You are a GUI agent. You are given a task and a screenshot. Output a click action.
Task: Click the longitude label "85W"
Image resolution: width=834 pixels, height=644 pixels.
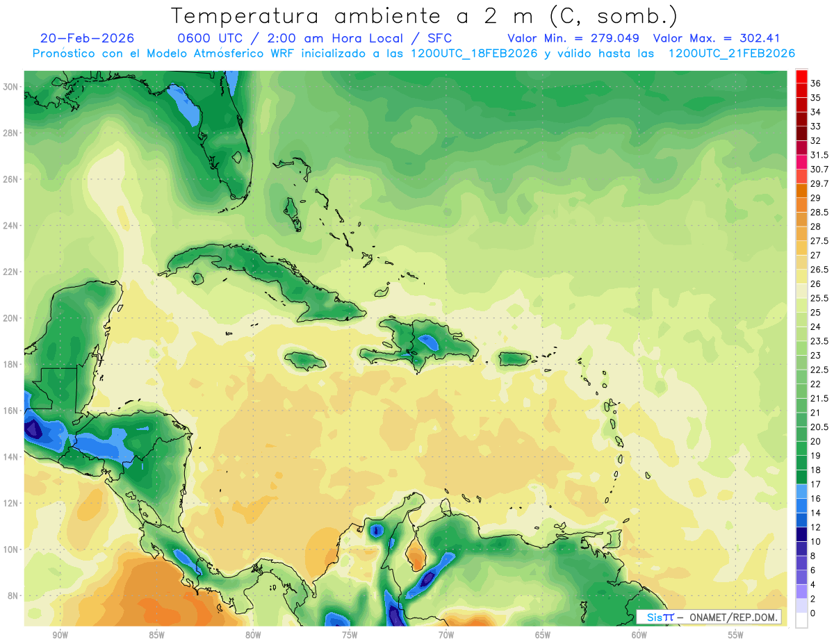click(156, 635)
